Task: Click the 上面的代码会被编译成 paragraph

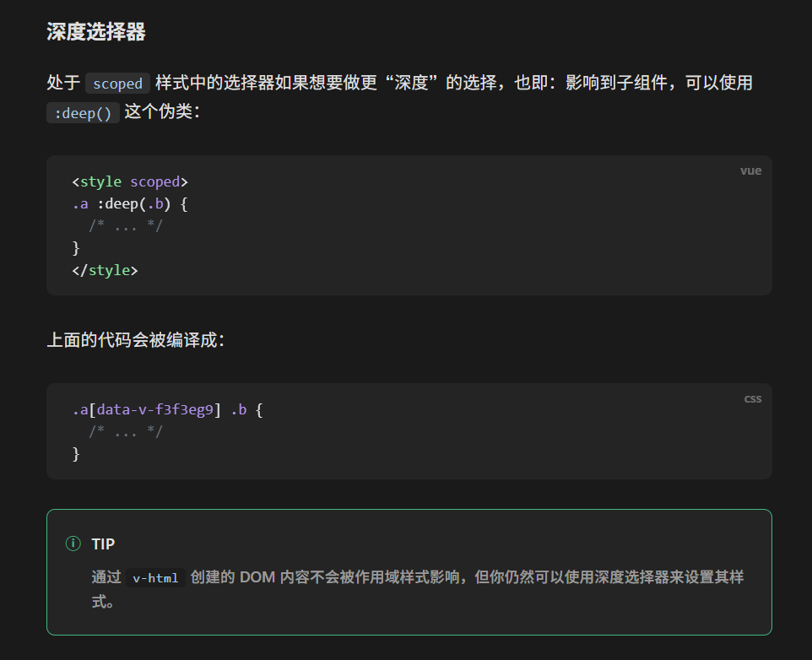Action: point(135,340)
